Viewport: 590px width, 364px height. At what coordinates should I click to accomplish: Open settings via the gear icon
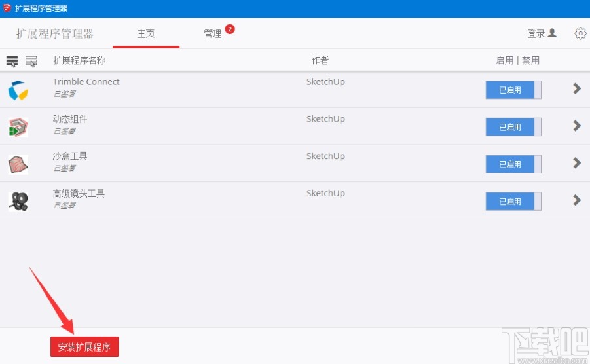pos(580,33)
